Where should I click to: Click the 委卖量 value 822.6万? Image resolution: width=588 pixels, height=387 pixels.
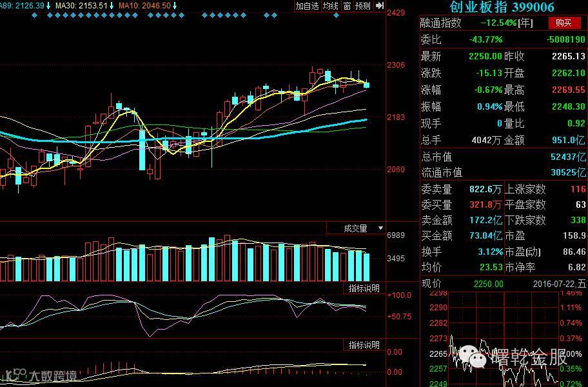485,189
